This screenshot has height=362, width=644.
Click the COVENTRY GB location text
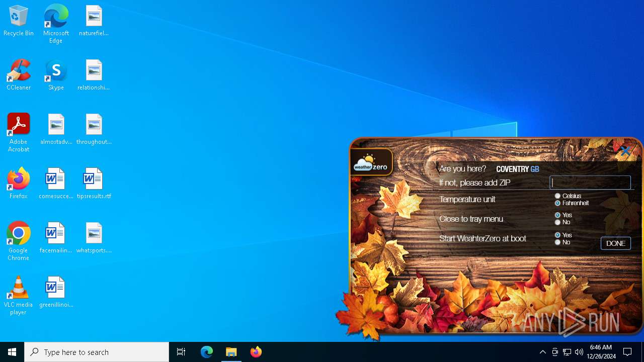coord(517,169)
